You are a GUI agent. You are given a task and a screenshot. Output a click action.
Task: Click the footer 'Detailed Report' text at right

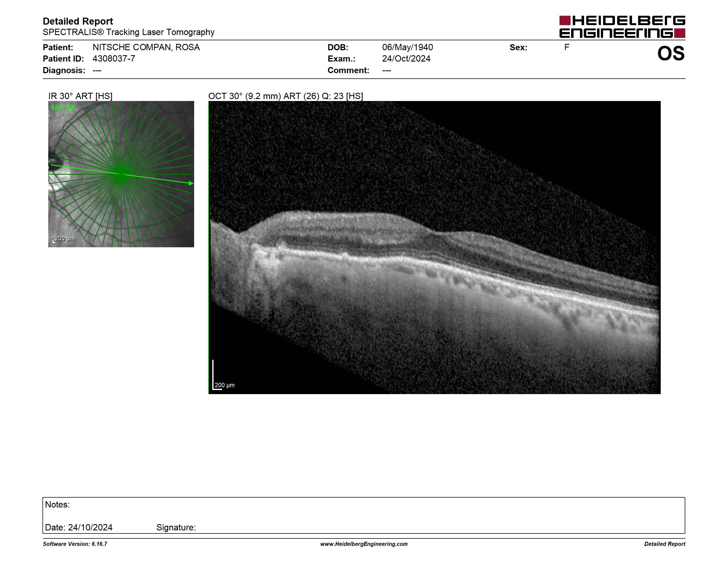pos(665,544)
